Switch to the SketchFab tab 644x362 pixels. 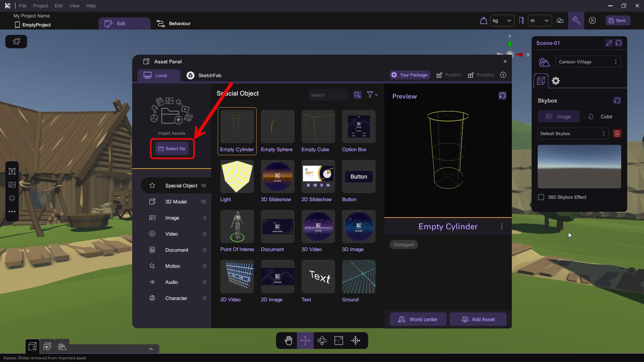(x=204, y=75)
